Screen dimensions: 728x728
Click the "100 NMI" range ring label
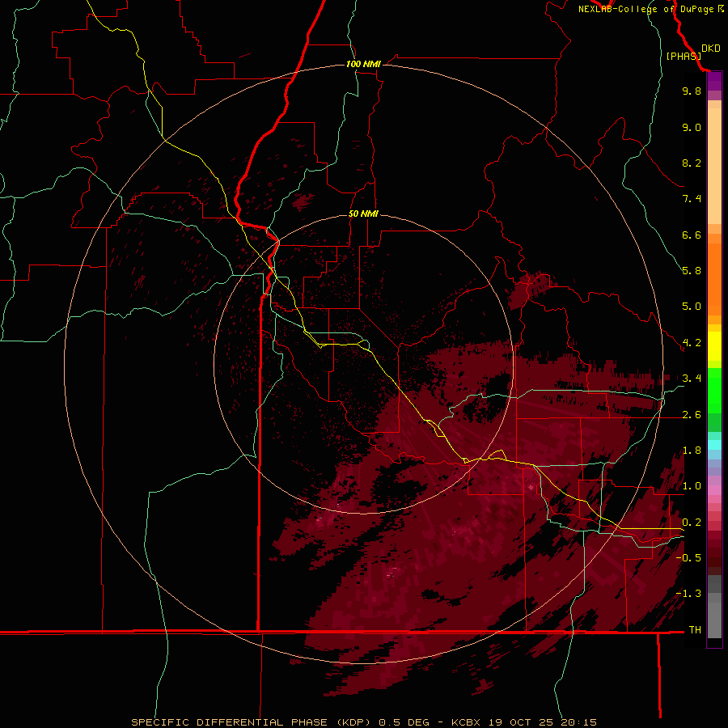(x=363, y=64)
